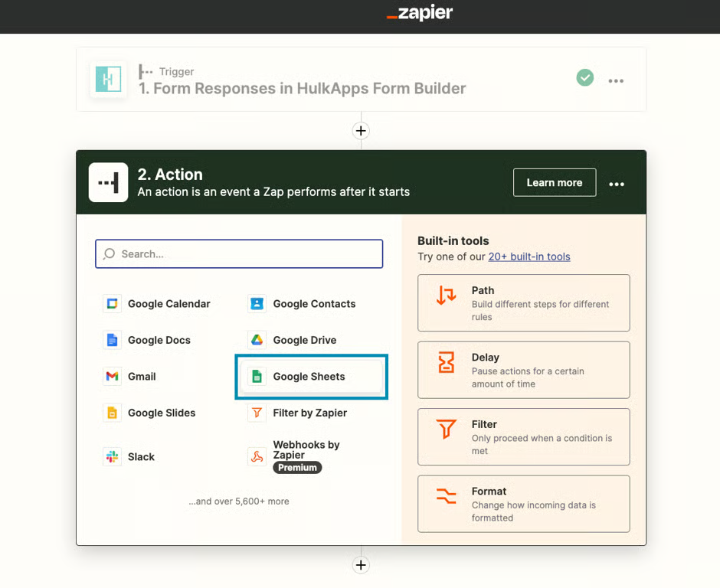Select the Google Sheets icon

pos(257,377)
